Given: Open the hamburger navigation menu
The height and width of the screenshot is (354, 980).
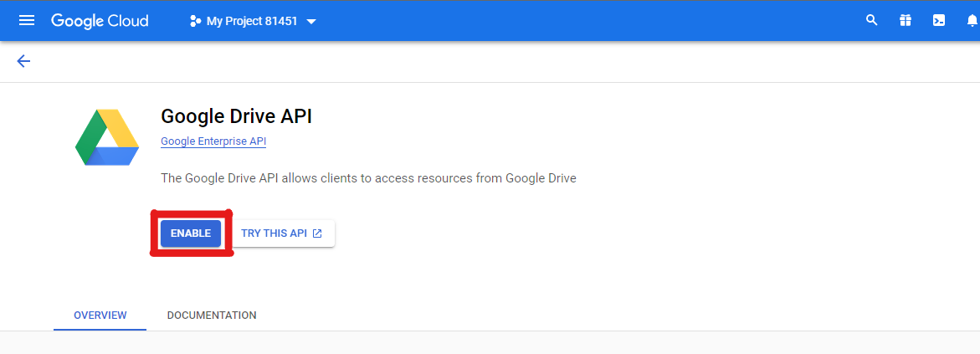Looking at the screenshot, I should [26, 21].
